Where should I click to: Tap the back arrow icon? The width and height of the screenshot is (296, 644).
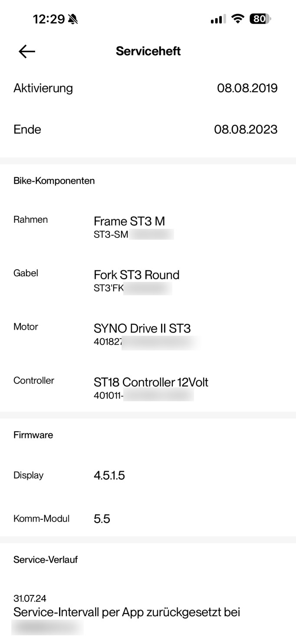point(27,51)
